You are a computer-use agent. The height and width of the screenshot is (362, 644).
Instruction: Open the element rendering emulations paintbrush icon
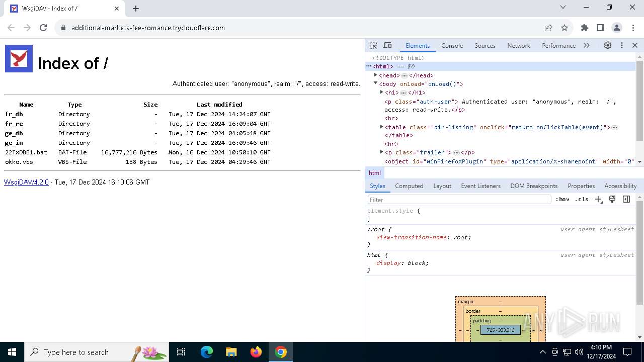612,199
